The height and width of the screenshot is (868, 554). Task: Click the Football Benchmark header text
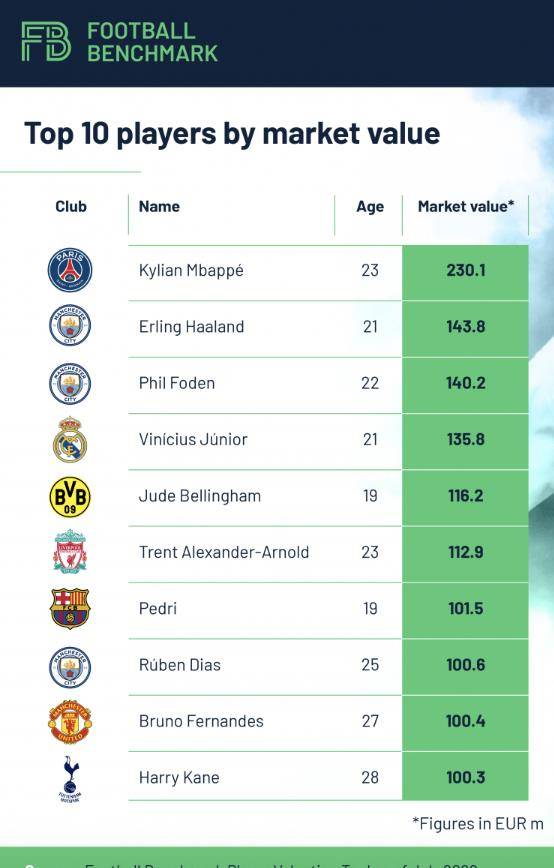tap(152, 42)
